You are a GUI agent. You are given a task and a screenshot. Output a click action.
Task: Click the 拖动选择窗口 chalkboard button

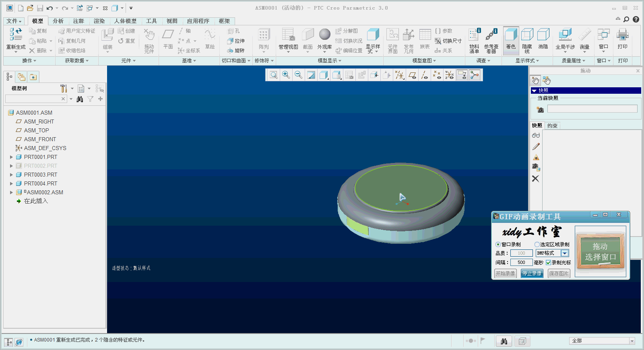pos(601,252)
